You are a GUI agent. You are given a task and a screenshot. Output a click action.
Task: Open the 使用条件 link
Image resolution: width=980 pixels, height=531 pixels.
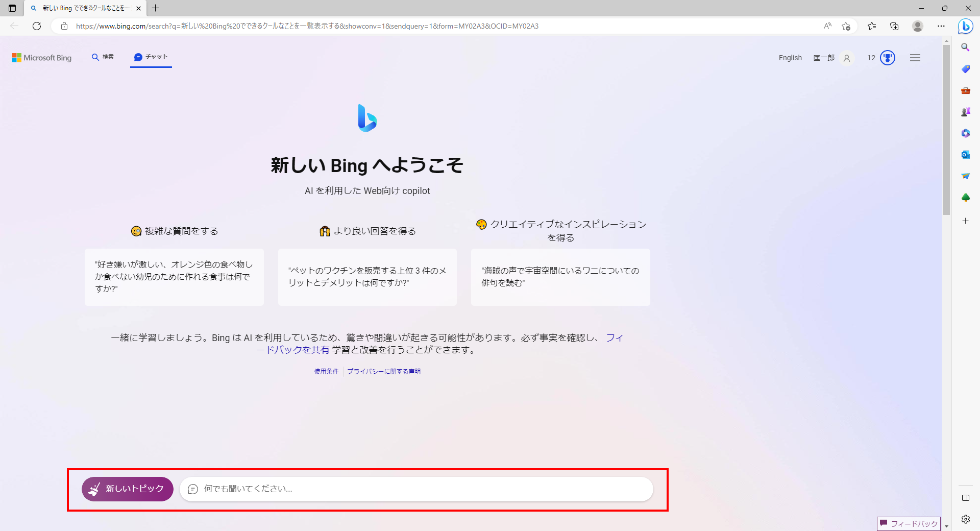pyautogui.click(x=326, y=371)
